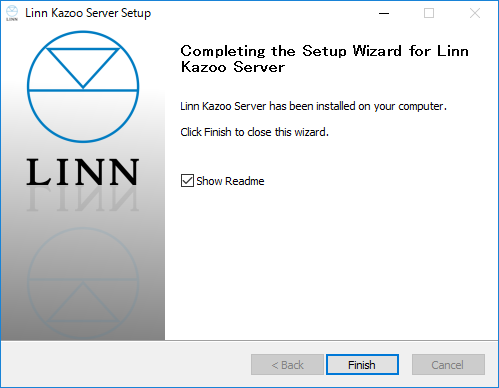The image size is (499, 388).
Task: Click the Linn icon in the title bar
Action: point(12,13)
